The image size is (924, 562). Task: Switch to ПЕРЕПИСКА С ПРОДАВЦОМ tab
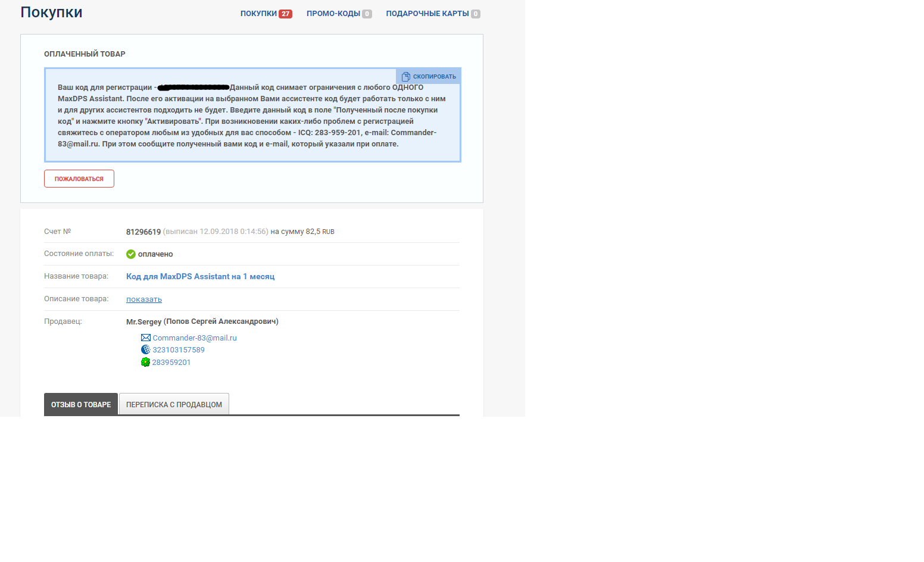coord(174,404)
